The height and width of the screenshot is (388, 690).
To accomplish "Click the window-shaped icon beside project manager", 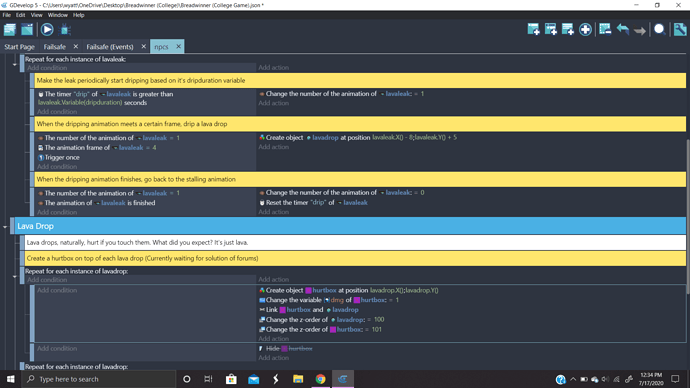I will 27,29.
